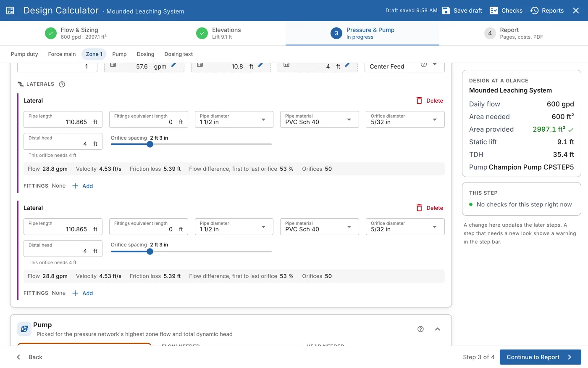The height and width of the screenshot is (368, 588).
Task: Delete the first lateral via trash icon
Action: (x=419, y=101)
